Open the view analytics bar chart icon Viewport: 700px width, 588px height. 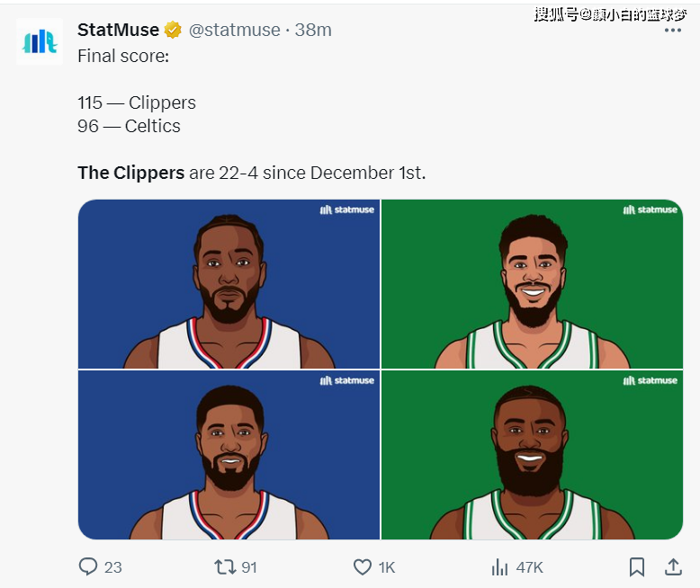499,567
